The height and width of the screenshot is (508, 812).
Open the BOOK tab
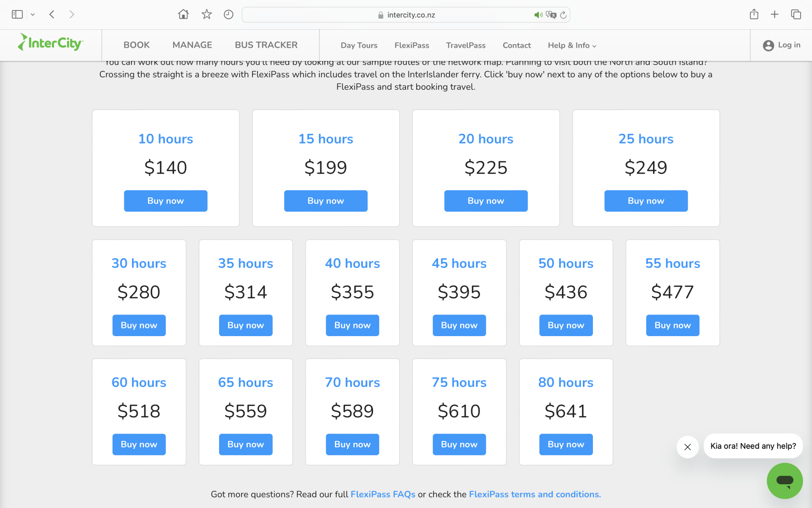click(x=137, y=45)
